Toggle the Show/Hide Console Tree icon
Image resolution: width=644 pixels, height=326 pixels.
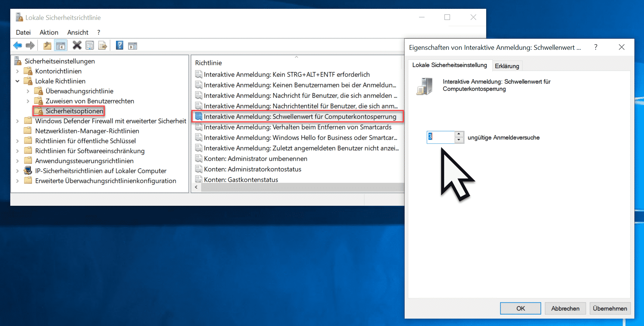(60, 46)
